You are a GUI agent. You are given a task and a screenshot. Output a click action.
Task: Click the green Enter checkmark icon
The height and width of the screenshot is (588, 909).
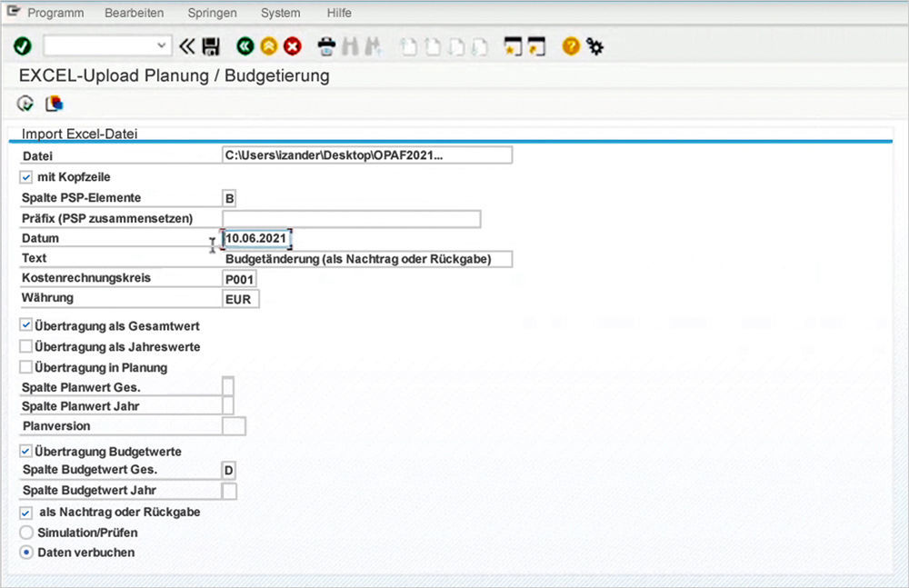click(x=23, y=45)
